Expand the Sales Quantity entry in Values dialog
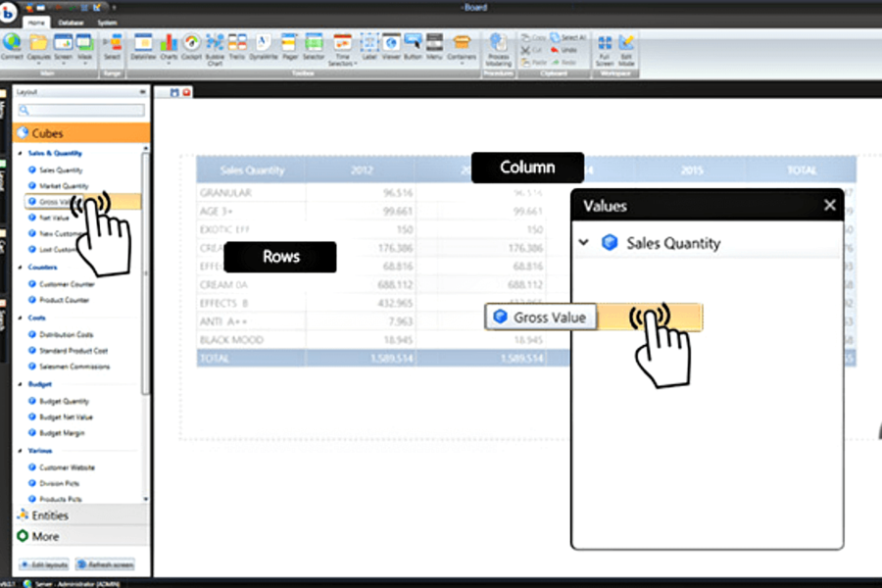 [x=582, y=243]
